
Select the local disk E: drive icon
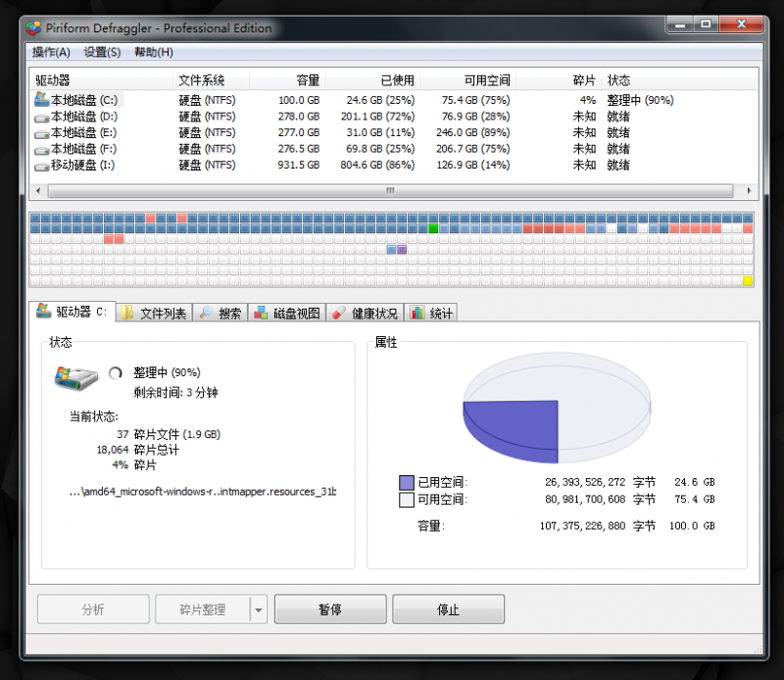(x=41, y=134)
